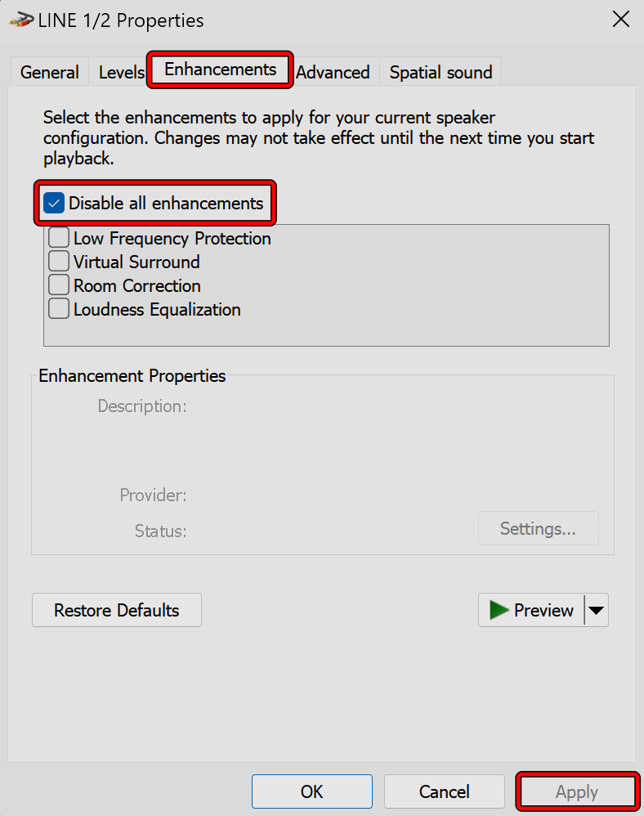Go to the Advanced tab
644x816 pixels.
333,72
